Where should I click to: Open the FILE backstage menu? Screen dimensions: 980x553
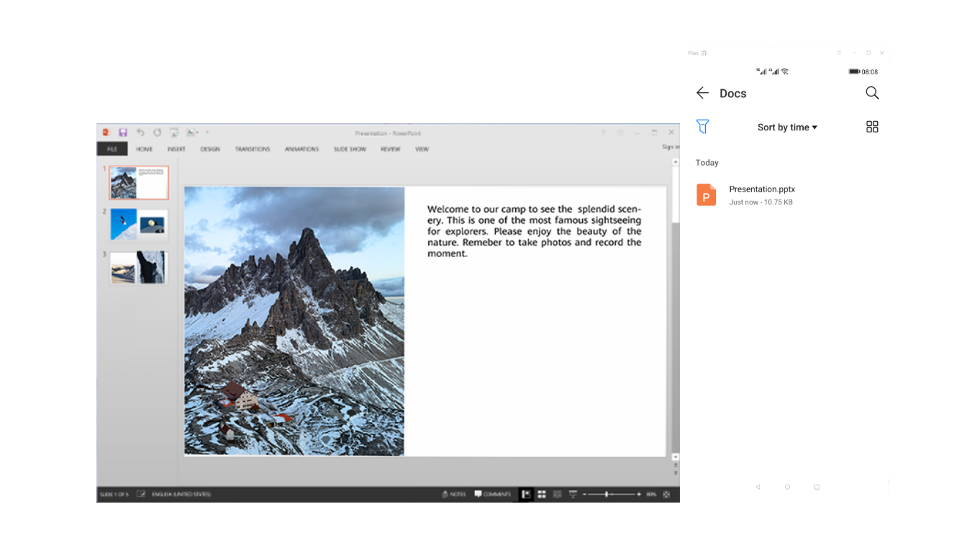(x=112, y=149)
